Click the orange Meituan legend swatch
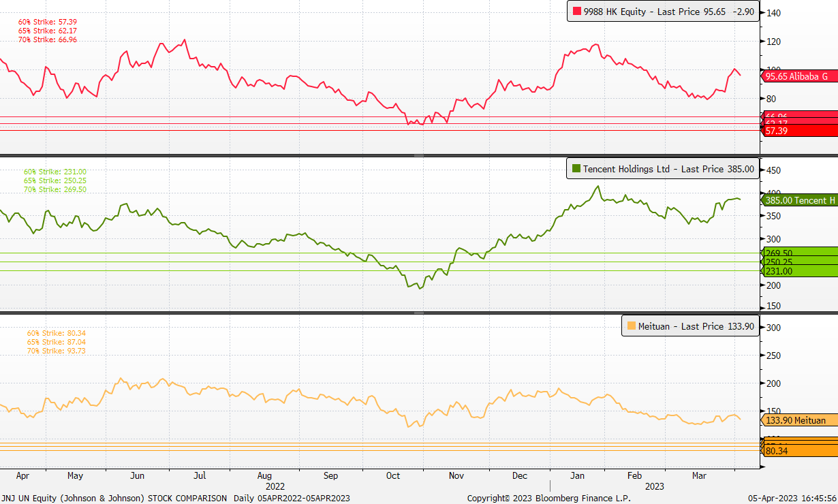This screenshot has width=838, height=504. [x=631, y=326]
